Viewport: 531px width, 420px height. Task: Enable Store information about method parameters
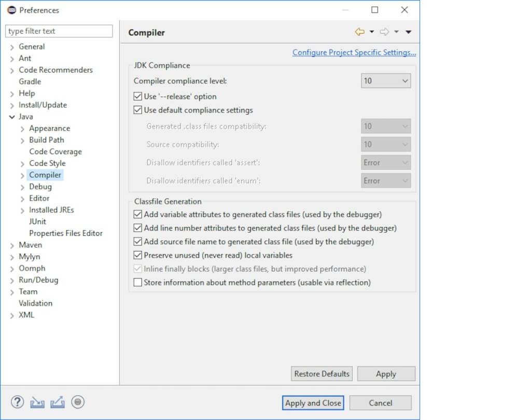(x=138, y=283)
